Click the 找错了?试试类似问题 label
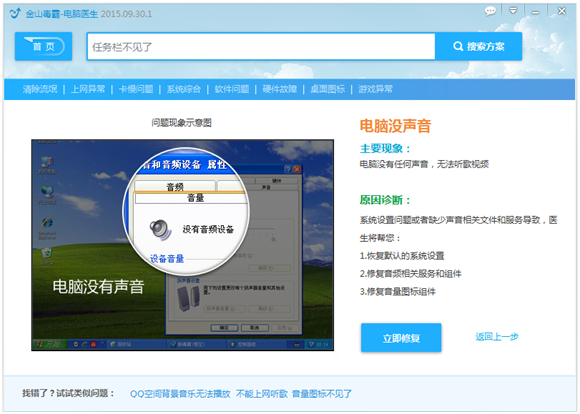The image size is (580, 414). (68, 393)
